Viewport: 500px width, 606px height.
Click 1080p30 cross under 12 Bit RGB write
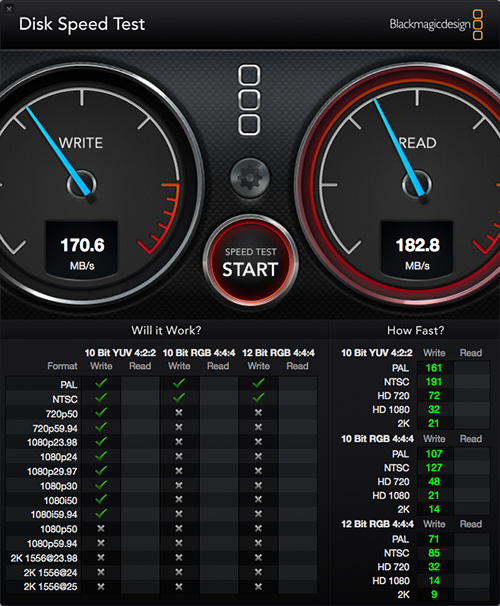(x=258, y=485)
